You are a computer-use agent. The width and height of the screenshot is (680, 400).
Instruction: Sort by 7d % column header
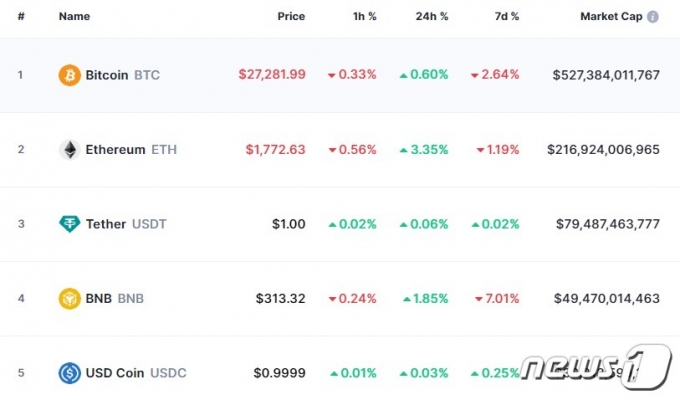pos(507,16)
